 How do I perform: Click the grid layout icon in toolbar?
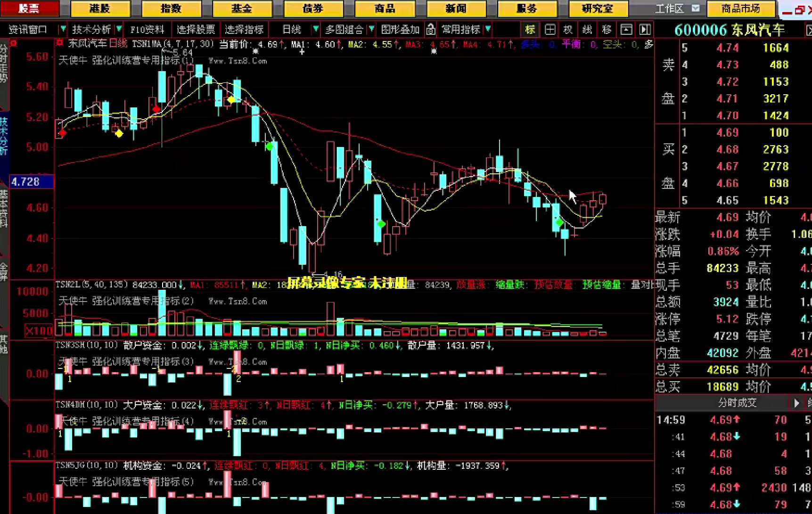[x=550, y=30]
